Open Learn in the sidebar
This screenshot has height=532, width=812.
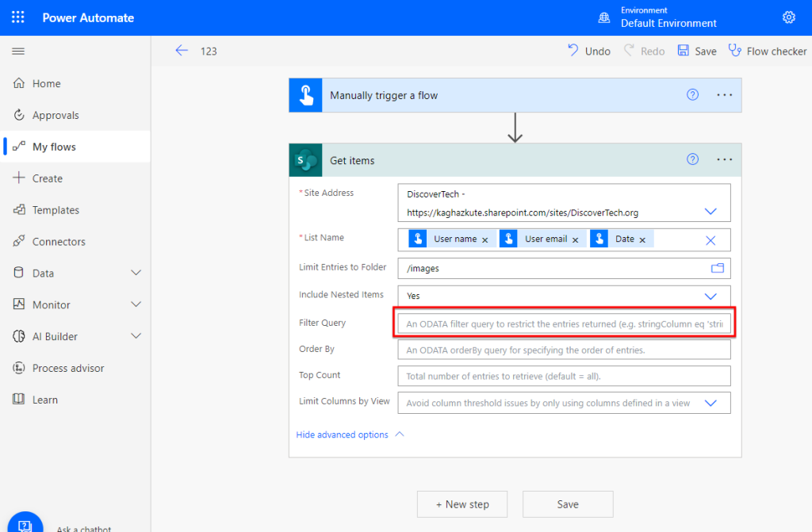[x=75, y=400]
